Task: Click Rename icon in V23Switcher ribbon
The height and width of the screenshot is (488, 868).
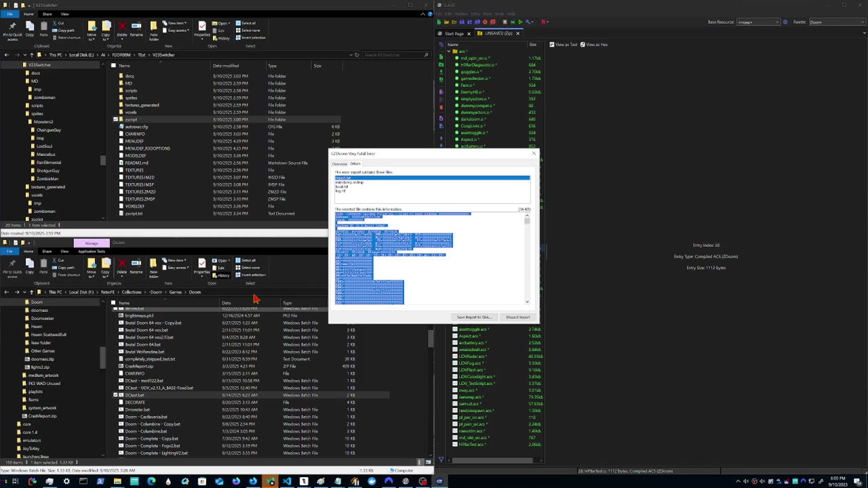Action: 136,28
